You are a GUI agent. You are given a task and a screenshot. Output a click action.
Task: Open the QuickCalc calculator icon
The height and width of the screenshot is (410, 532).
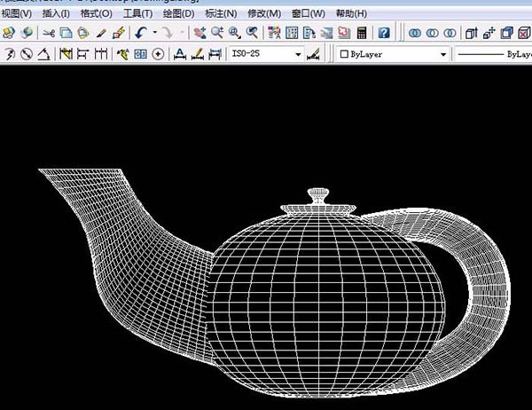tap(362, 33)
